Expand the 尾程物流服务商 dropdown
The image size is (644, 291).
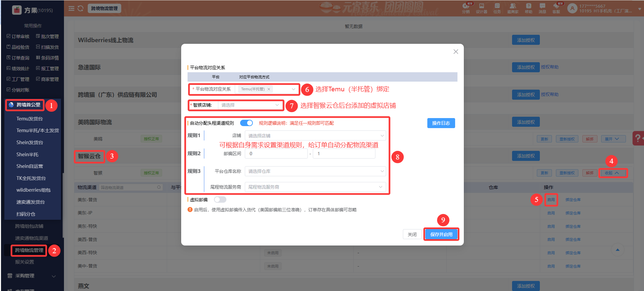(315, 187)
